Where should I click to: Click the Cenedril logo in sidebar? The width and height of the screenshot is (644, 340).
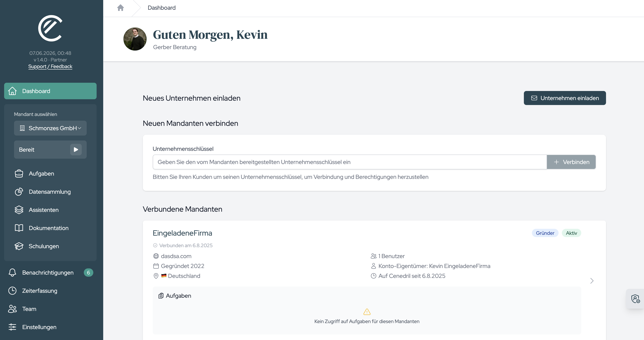[x=50, y=28]
